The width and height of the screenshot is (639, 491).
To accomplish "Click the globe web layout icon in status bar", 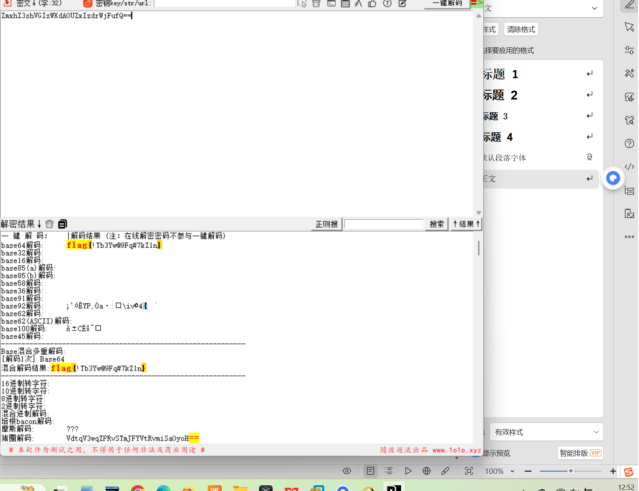I will click(x=426, y=471).
